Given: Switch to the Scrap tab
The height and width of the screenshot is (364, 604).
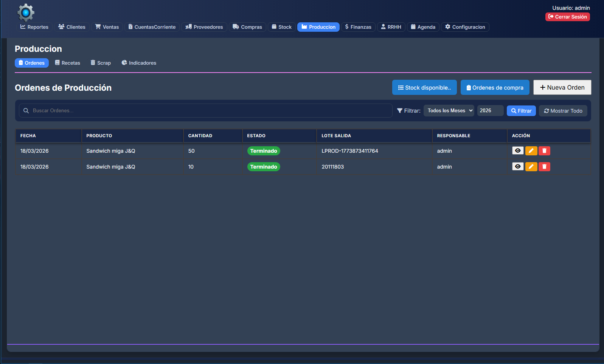Looking at the screenshot, I should [x=101, y=63].
